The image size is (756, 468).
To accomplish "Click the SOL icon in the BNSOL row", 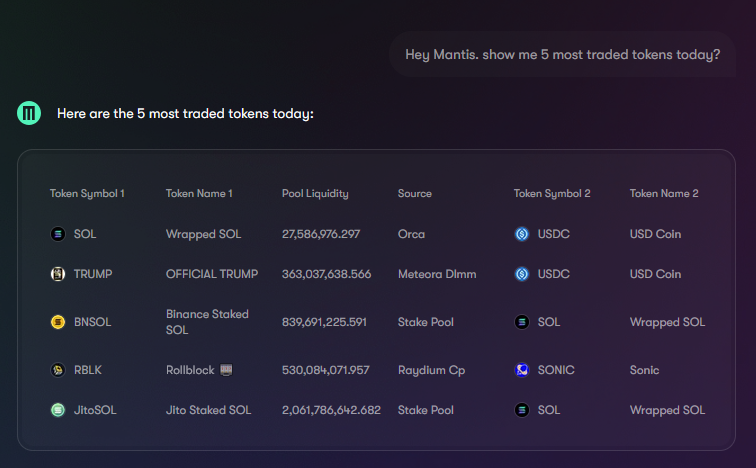I will click(522, 322).
